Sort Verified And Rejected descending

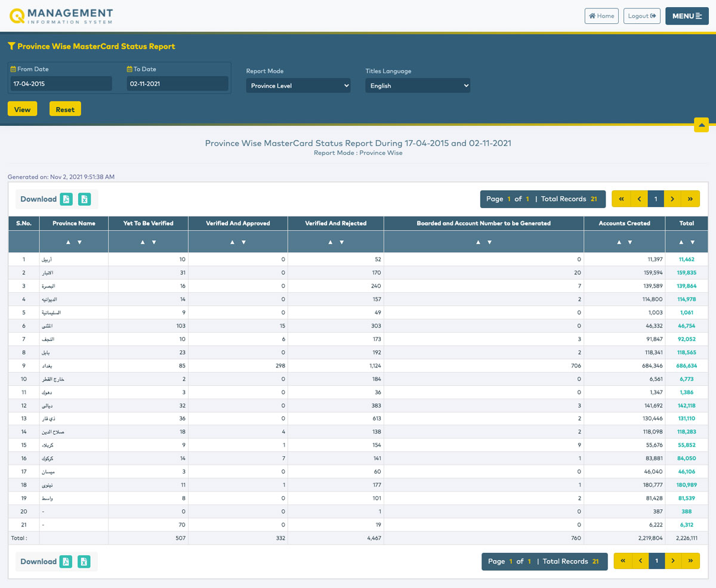341,242
